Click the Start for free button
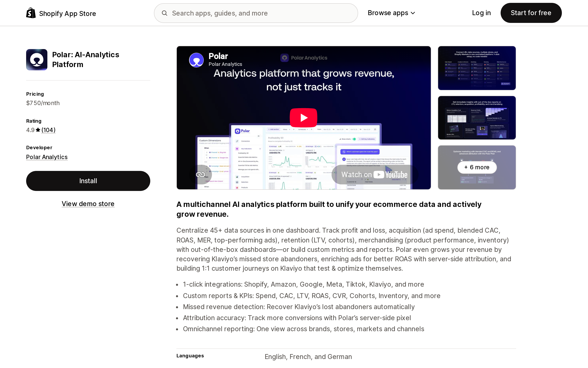 531,13
